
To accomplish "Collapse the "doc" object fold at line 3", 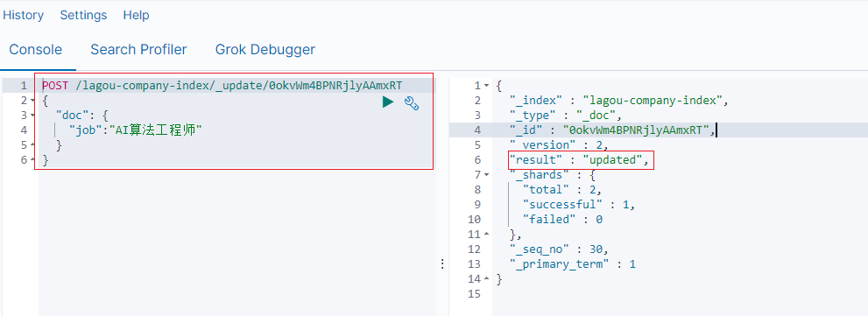I will click(x=32, y=116).
